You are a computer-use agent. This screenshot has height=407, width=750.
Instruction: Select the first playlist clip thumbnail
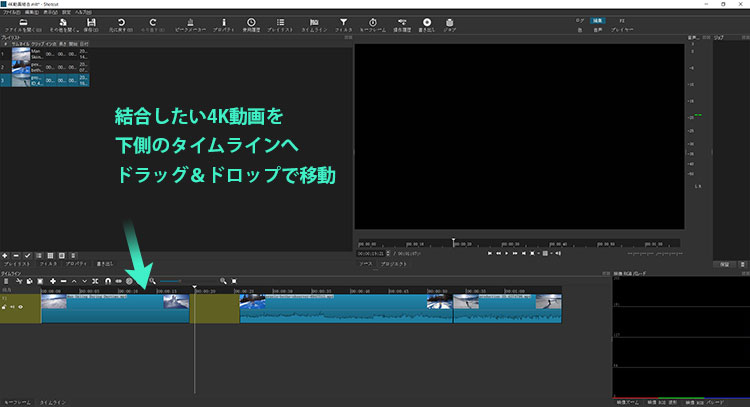tap(21, 54)
